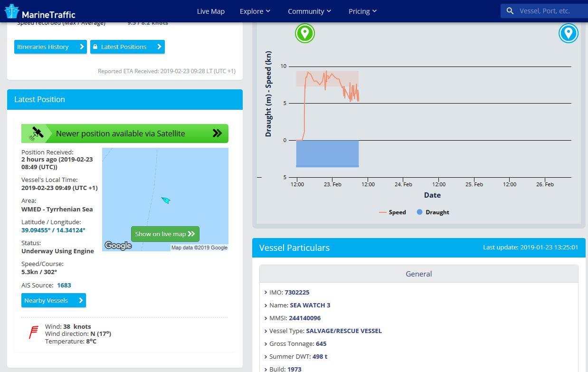Focus the Vessel, Port search field

point(544,11)
